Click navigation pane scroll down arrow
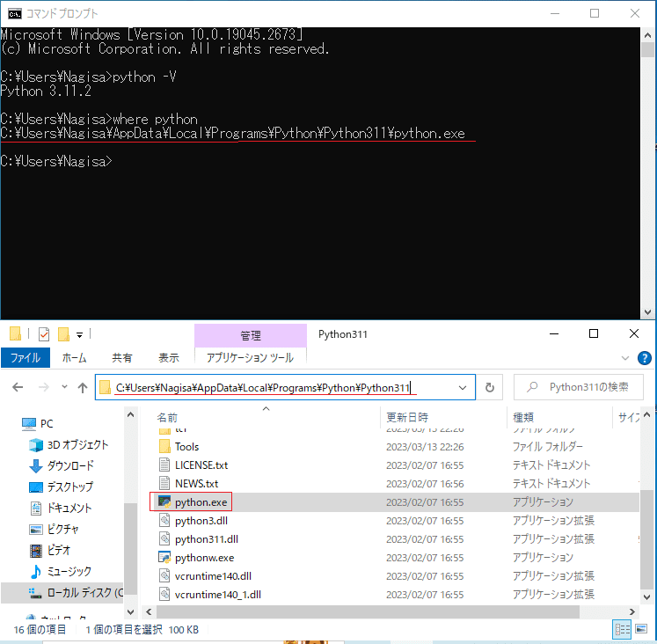This screenshot has height=644, width=657. [130, 611]
